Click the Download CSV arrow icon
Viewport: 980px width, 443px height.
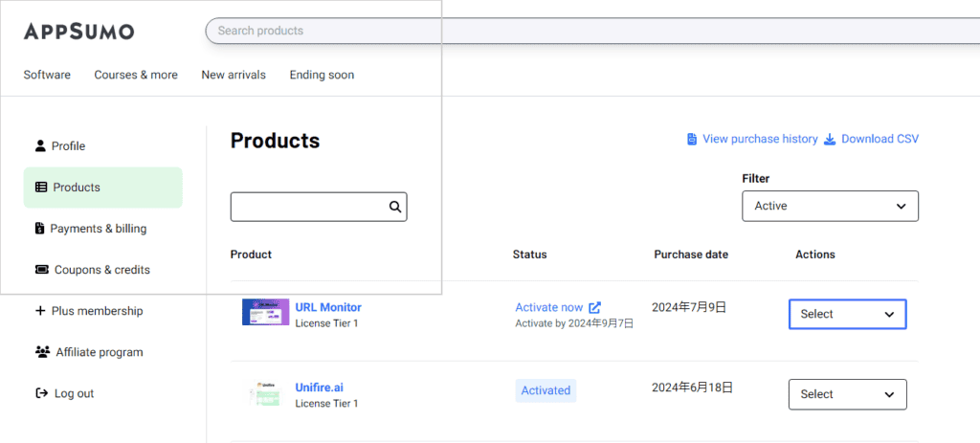coord(830,139)
